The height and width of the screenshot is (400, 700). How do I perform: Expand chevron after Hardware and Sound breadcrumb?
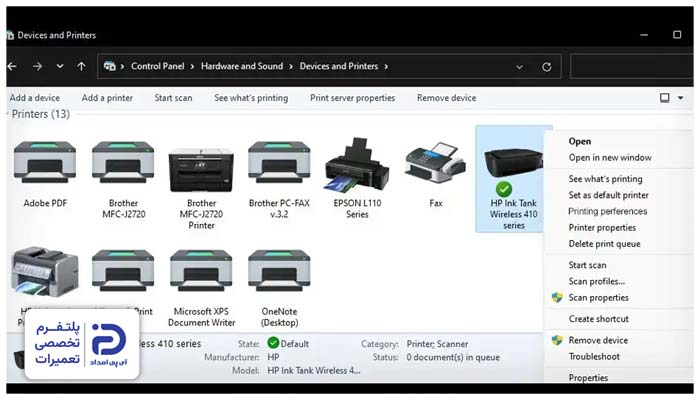click(x=291, y=67)
